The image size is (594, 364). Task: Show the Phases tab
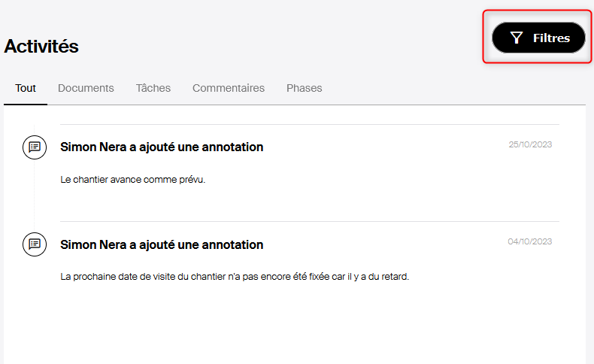[x=305, y=88]
